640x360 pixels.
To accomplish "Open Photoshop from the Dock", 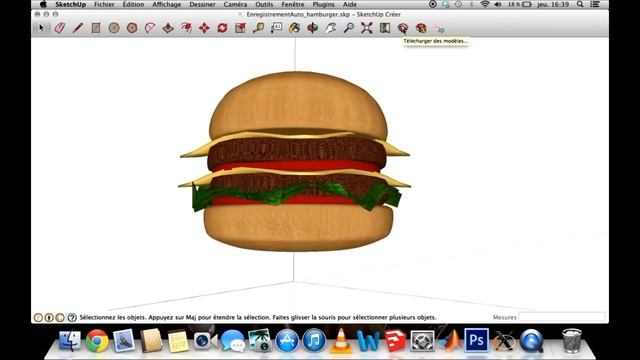I will click(476, 340).
